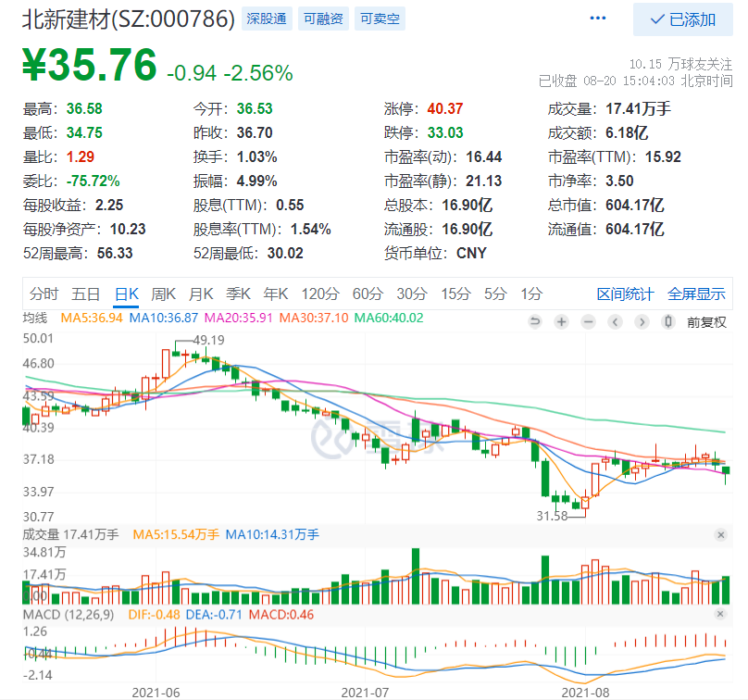The height and width of the screenshot is (700, 748).
Task: Click the reset chart undo arrow icon
Action: pos(535,322)
